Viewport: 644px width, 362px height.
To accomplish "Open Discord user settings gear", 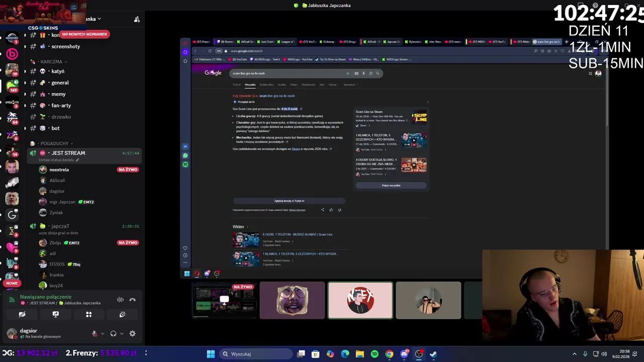I will 132,333.
